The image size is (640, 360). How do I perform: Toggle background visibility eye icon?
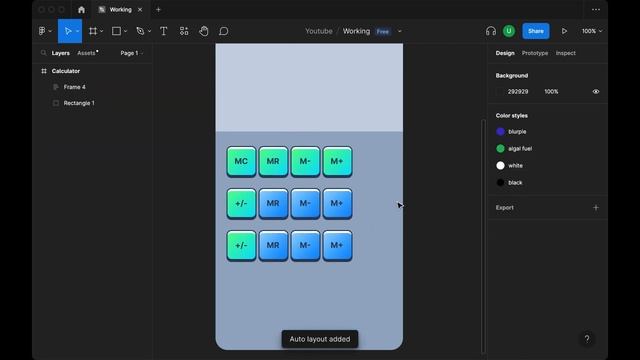tap(596, 91)
